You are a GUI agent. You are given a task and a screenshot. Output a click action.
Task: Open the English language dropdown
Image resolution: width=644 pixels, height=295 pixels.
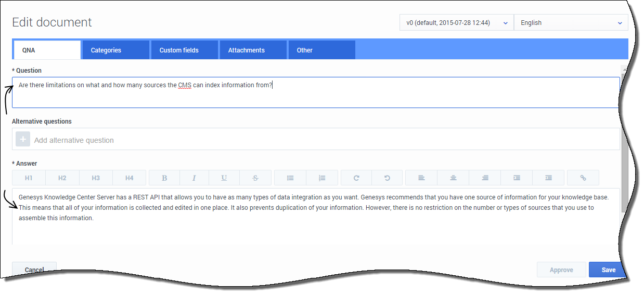click(x=571, y=23)
